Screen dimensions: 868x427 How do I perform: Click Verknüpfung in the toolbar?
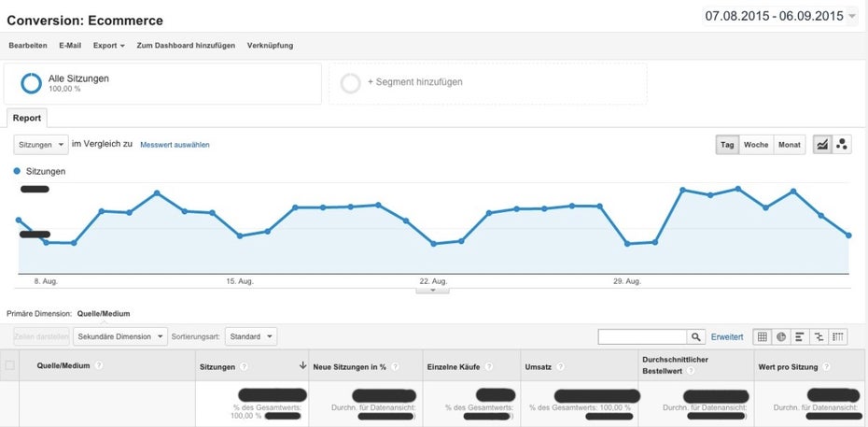click(270, 46)
